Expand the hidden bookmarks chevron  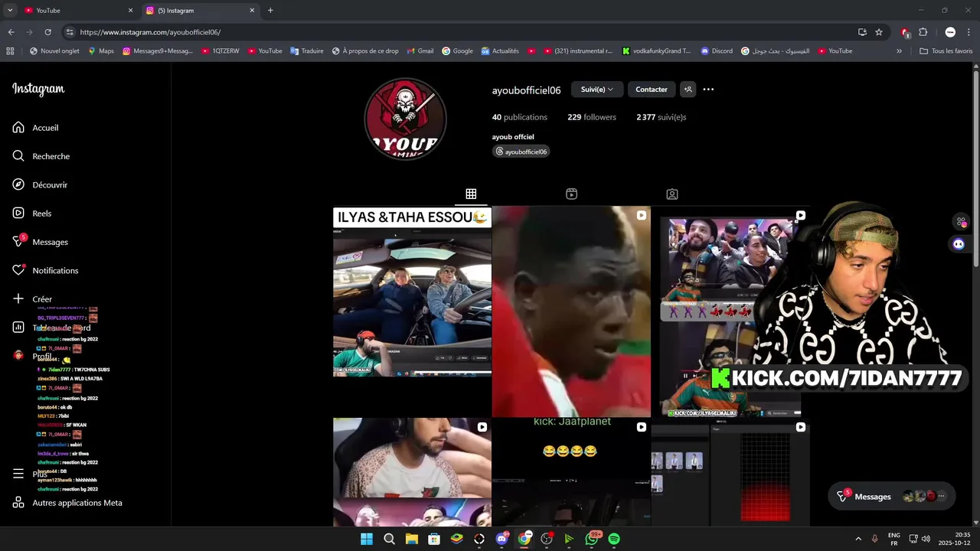point(899,51)
